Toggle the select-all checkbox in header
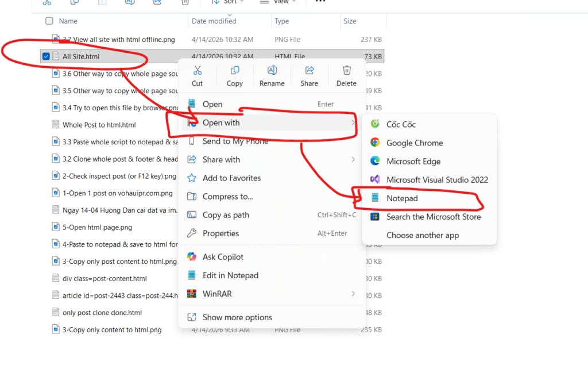The height and width of the screenshot is (376, 588). coord(49,21)
